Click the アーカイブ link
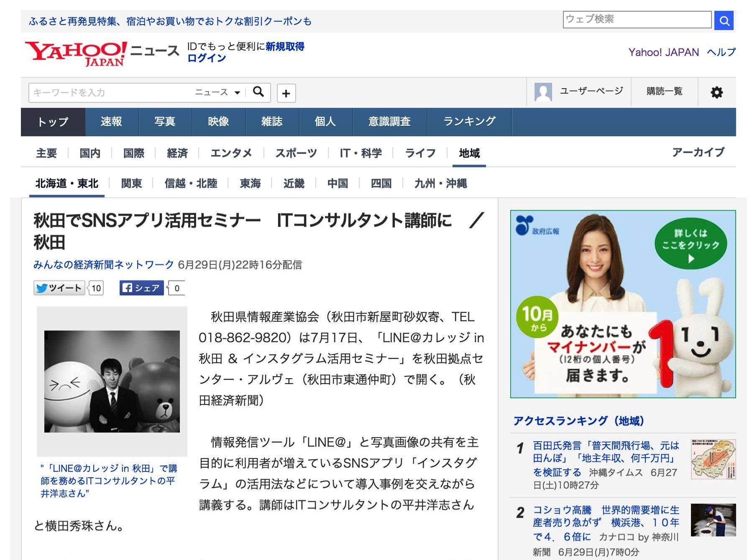The image size is (747, 560). pyautogui.click(x=698, y=153)
